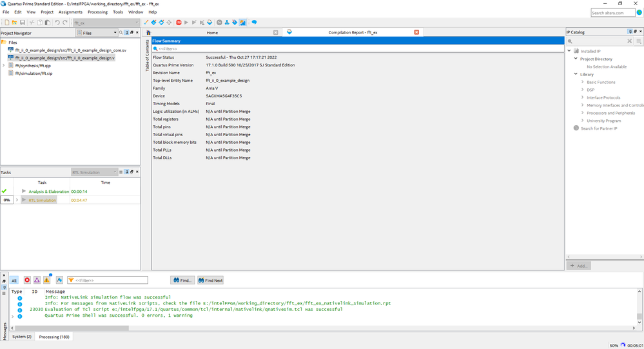This screenshot has height=349, width=644.
Task: Collapse the Installed IP tree node
Action: tap(569, 51)
